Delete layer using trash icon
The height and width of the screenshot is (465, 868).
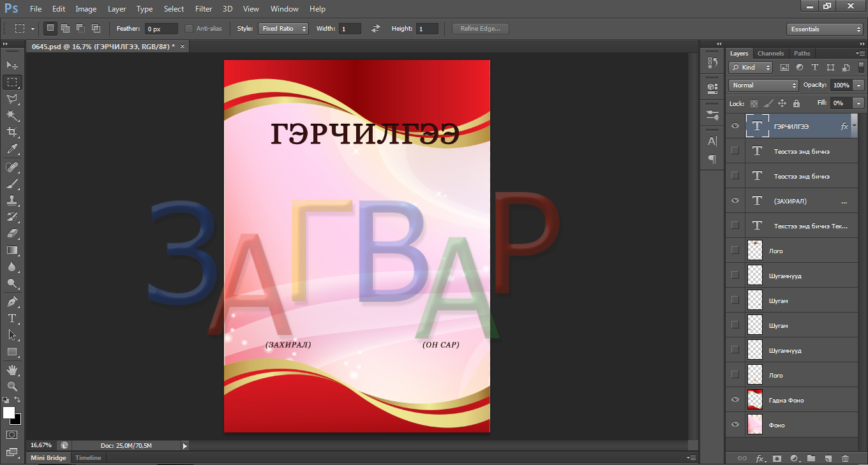pos(845,458)
